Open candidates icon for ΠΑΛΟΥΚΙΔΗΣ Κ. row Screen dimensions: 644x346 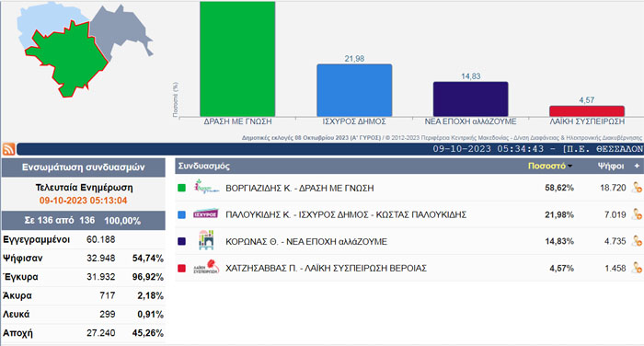[637, 214]
